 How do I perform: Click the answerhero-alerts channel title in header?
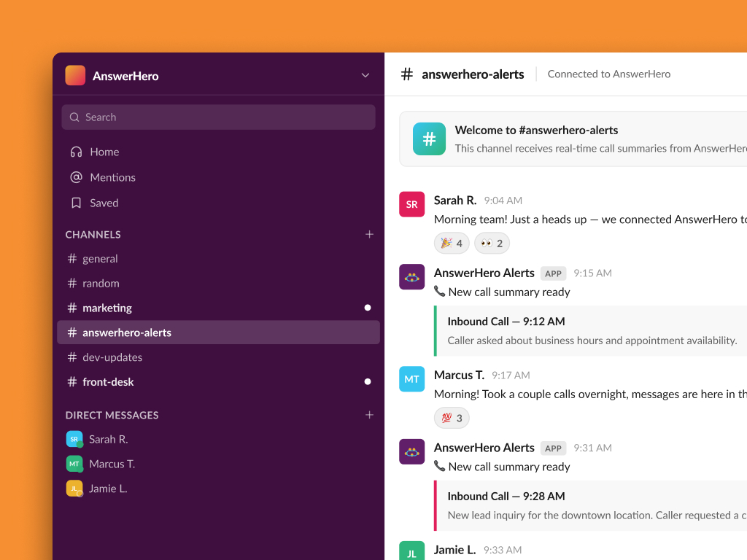[x=473, y=74]
